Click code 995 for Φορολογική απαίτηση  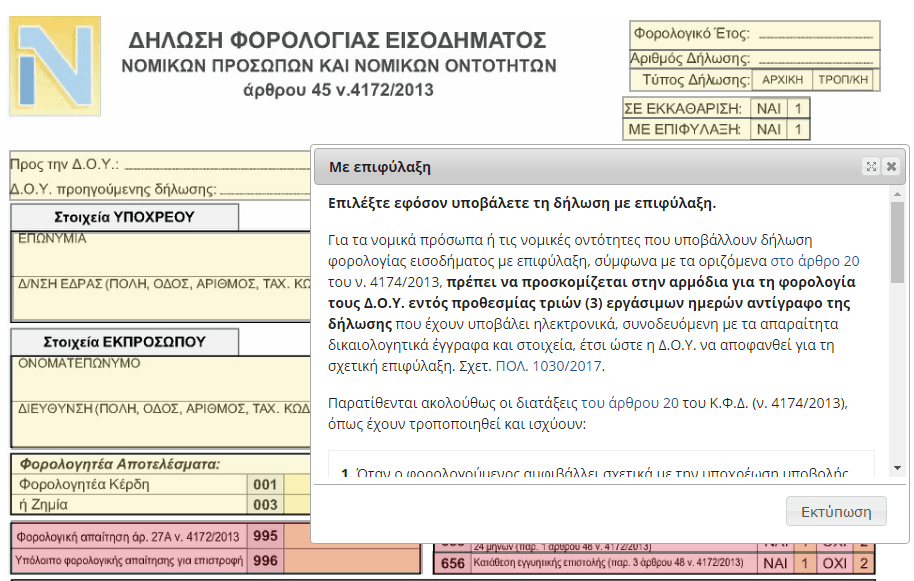[265, 536]
